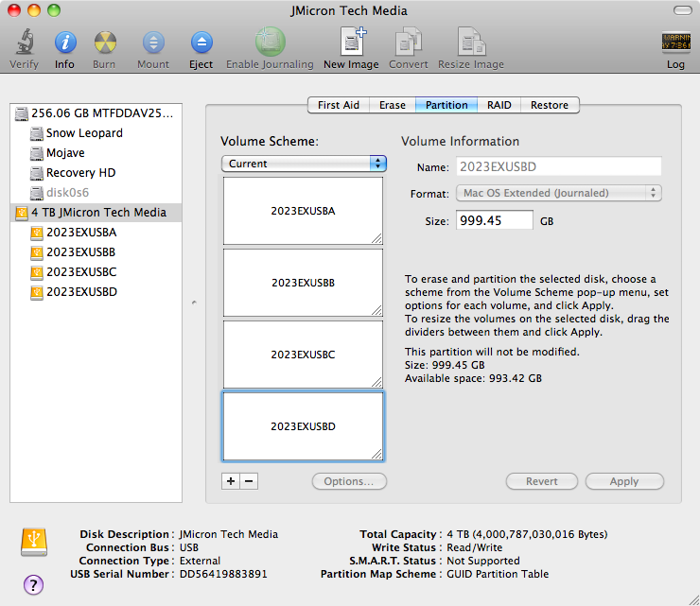Click the Apply button

click(624, 481)
